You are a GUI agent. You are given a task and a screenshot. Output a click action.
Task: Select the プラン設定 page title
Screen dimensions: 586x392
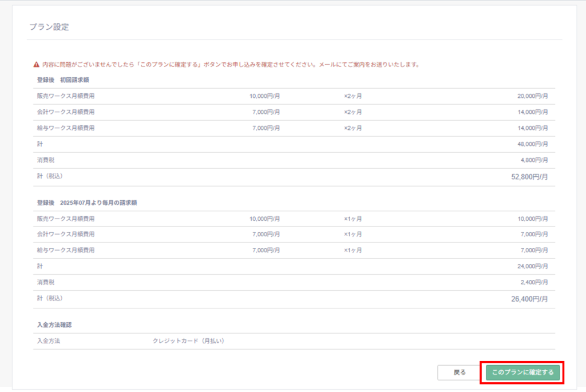(x=49, y=27)
